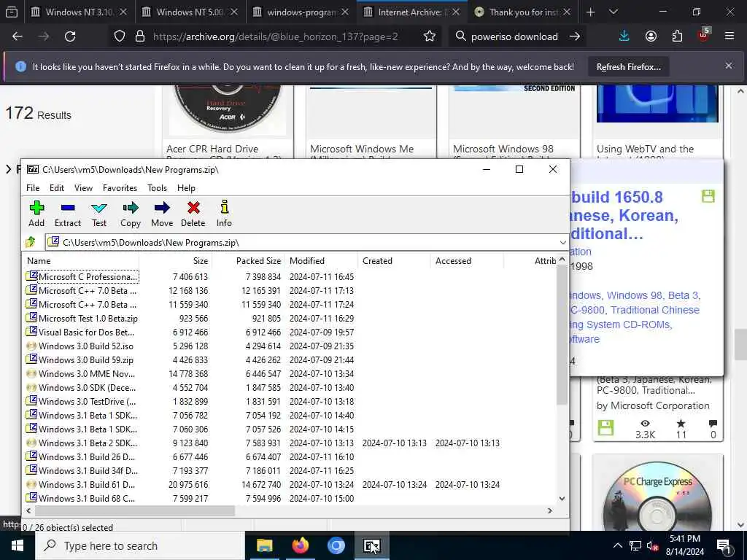Viewport: 747px width, 560px height.
Task: Click the Info toolbar icon in 7-Zip
Action: point(224,214)
